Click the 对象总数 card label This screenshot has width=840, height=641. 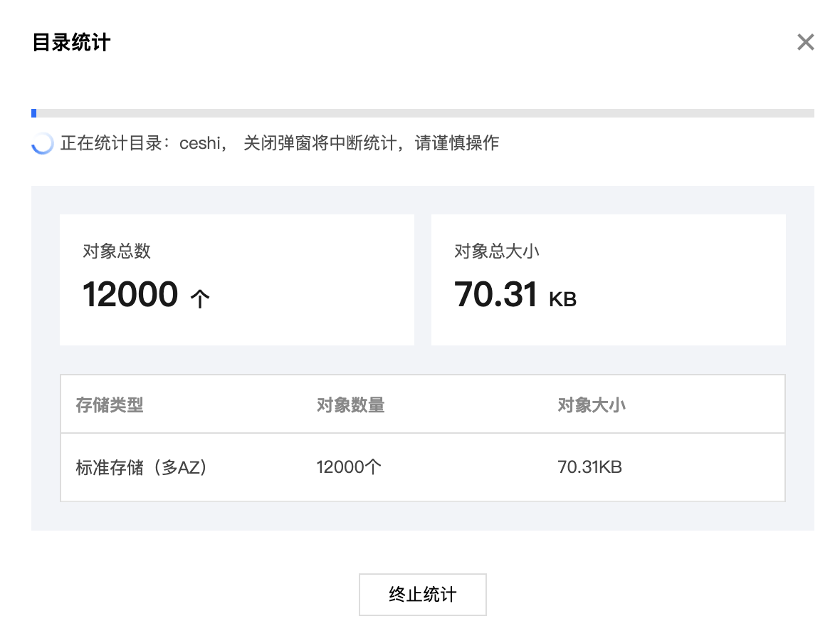tap(117, 251)
